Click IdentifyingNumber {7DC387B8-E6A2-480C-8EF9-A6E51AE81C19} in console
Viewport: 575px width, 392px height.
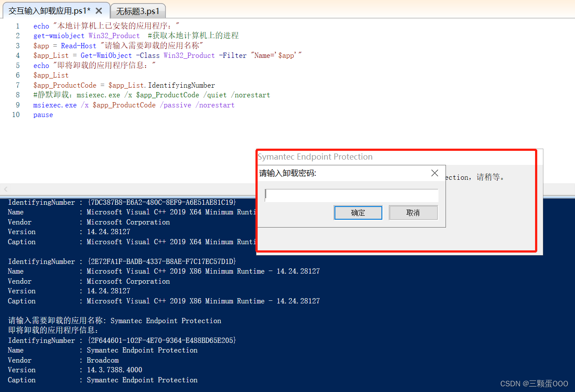tap(122, 202)
